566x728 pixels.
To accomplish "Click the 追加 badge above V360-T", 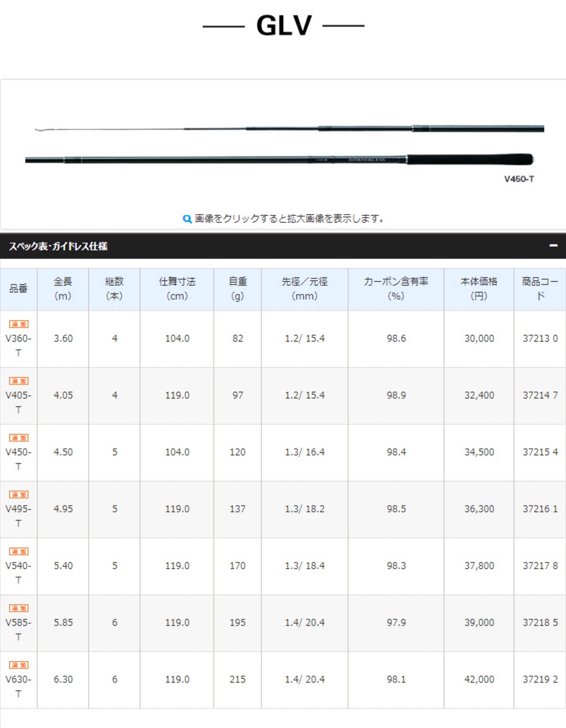I will [x=19, y=324].
